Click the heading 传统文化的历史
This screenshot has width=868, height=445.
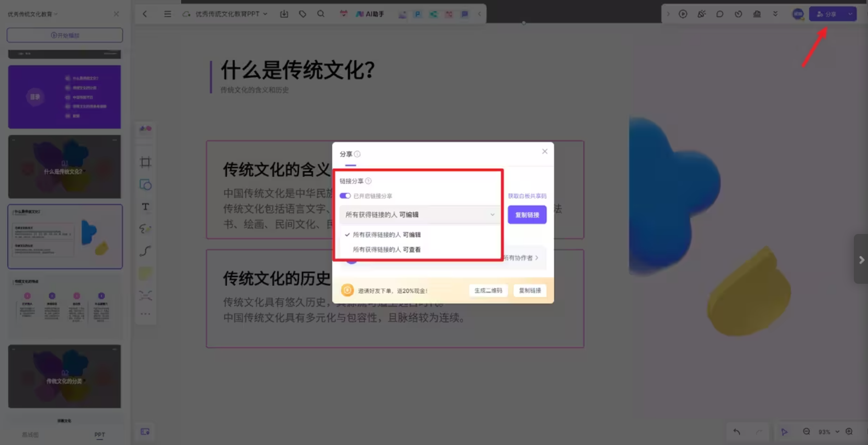277,278
